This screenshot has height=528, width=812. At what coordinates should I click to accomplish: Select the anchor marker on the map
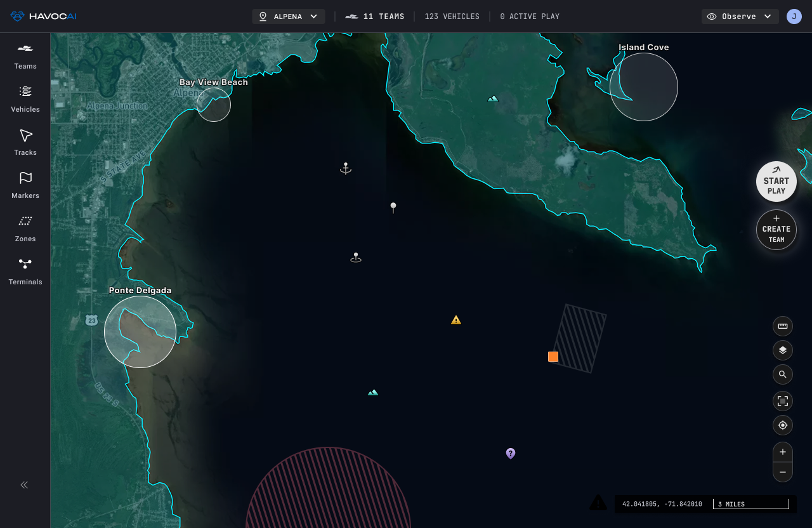346,169
